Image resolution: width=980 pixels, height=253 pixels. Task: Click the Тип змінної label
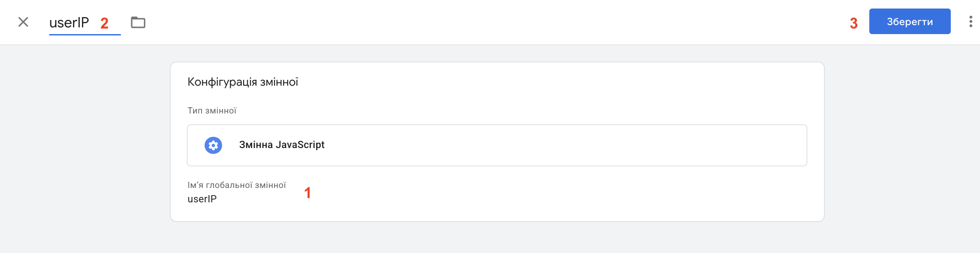click(212, 111)
